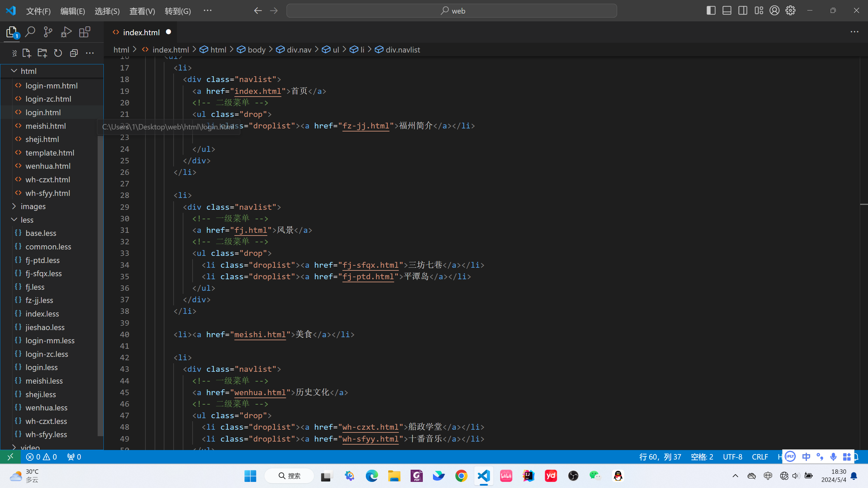The height and width of the screenshot is (488, 868).
Task: Open WeChat from the taskbar
Action: tap(595, 476)
